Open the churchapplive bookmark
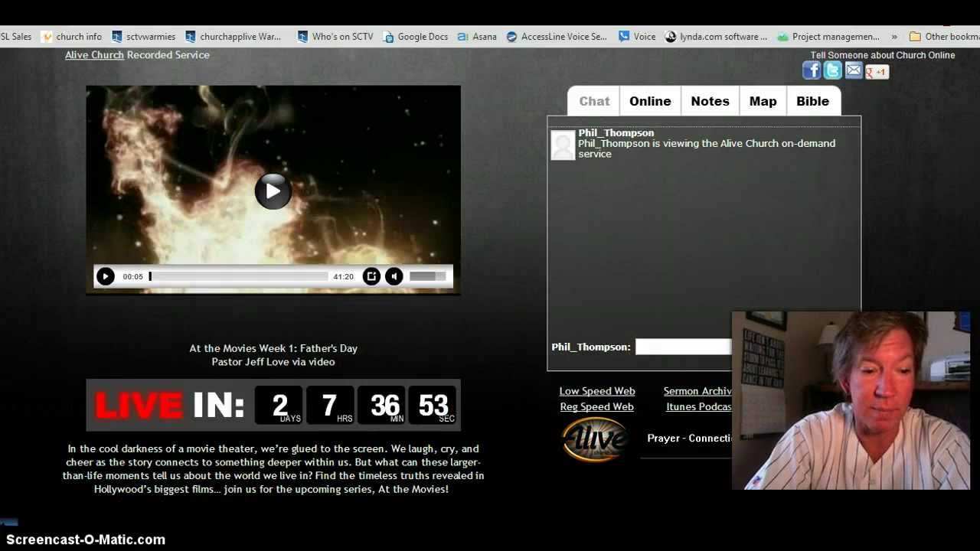Viewport: 980px width, 551px height. (234, 36)
